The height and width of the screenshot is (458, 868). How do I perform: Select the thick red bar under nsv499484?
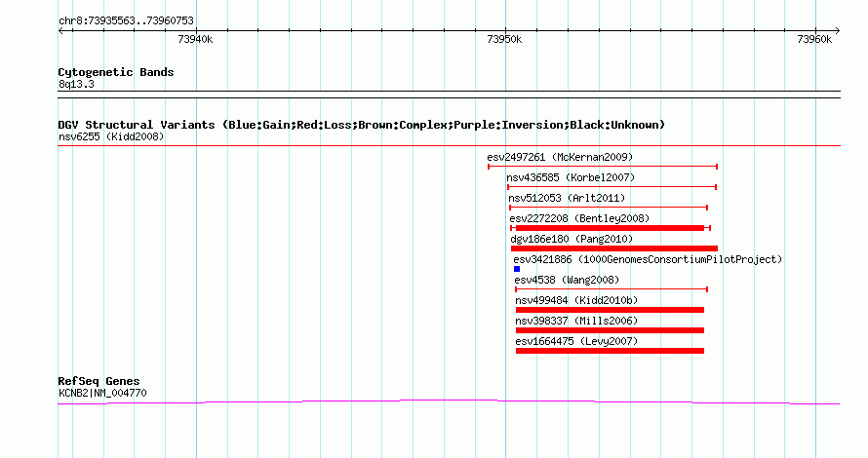[x=610, y=310]
